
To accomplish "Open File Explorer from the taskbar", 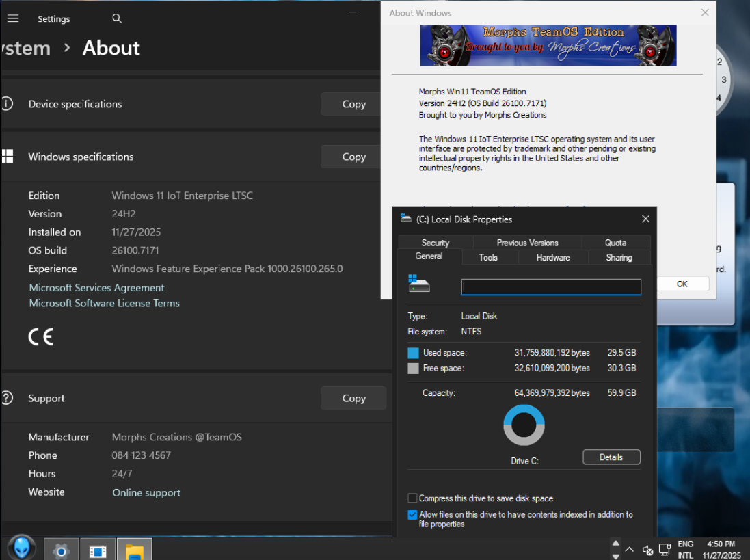I will click(134, 550).
